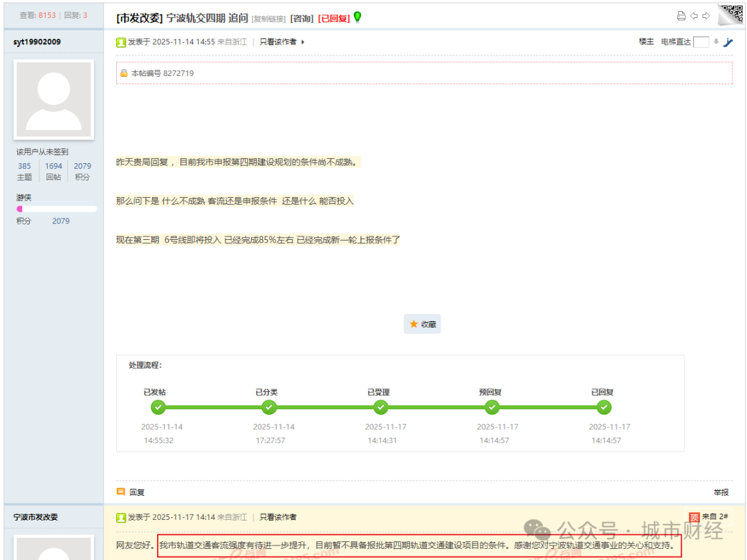This screenshot has width=747, height=560.
Task: Click the 2079 积分 count in stats row
Action: pos(82,171)
